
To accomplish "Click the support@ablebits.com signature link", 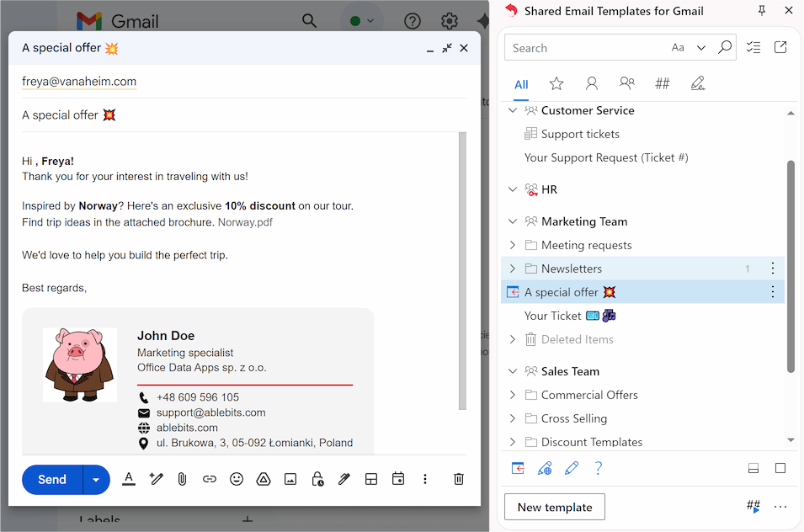I will (x=210, y=412).
